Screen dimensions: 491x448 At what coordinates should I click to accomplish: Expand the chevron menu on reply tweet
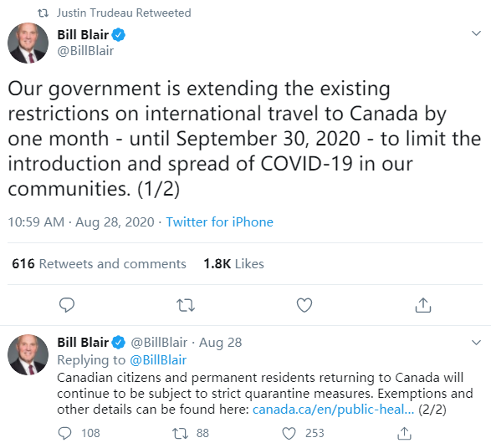[476, 342]
